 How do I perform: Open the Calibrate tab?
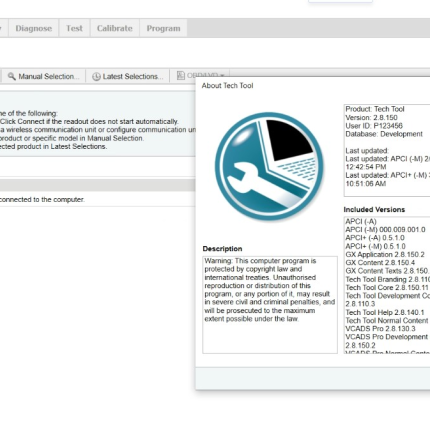pyautogui.click(x=115, y=28)
